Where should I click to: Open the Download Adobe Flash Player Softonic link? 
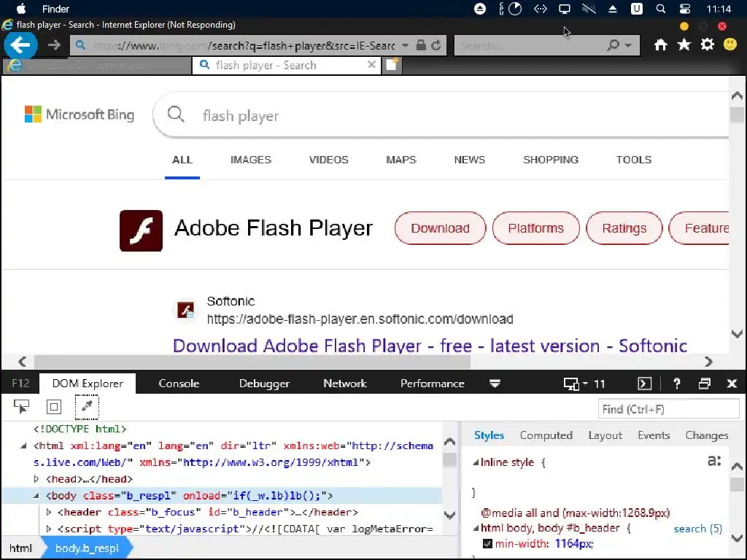430,346
